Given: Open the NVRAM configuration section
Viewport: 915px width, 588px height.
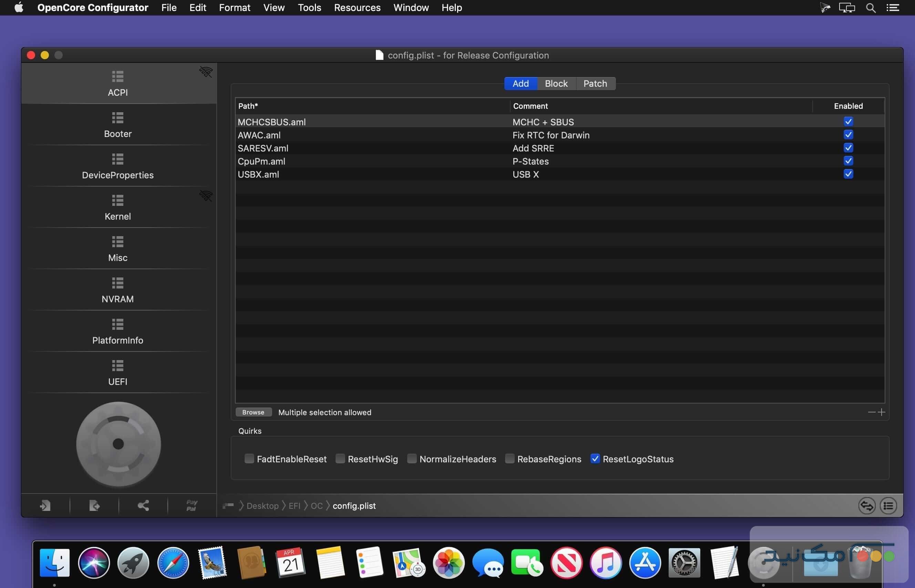Looking at the screenshot, I should point(118,290).
